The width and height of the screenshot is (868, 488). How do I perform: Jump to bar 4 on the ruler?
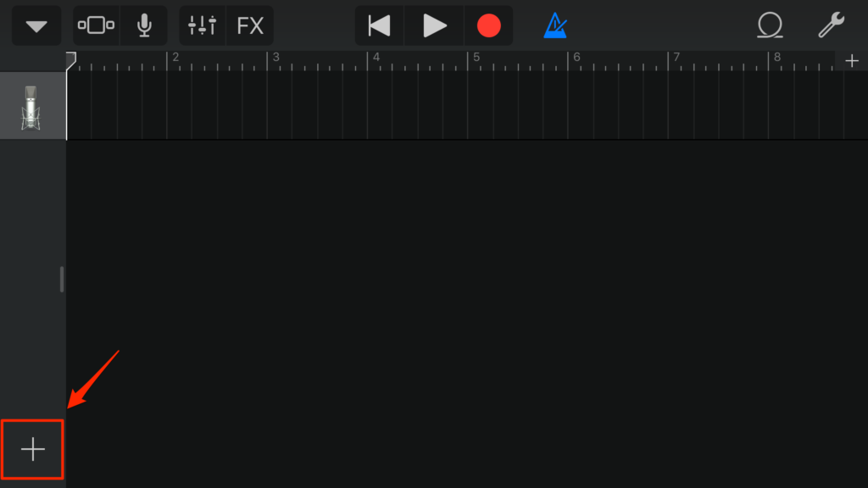[x=376, y=57]
